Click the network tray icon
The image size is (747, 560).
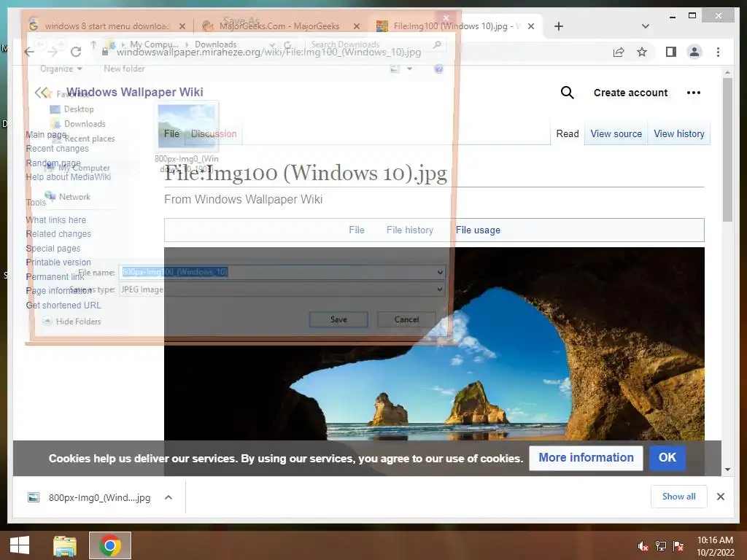(661, 546)
